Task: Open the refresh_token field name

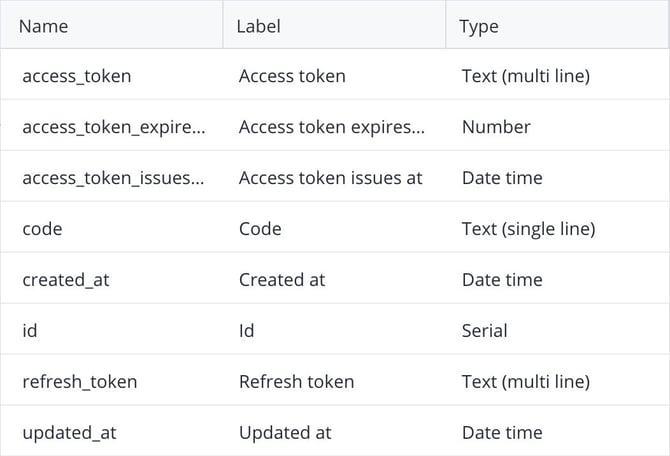Action: pyautogui.click(x=80, y=382)
